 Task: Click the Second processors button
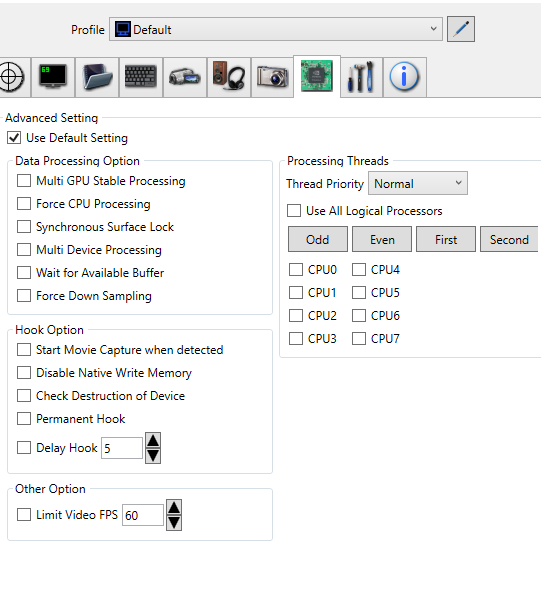[x=509, y=239]
